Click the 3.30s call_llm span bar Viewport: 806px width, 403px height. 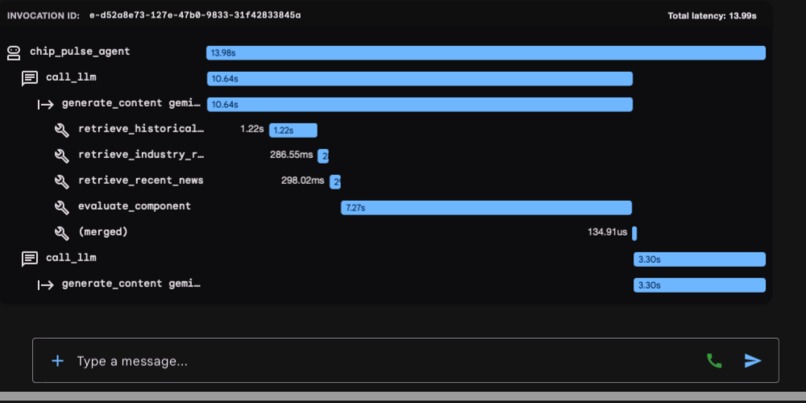(700, 259)
